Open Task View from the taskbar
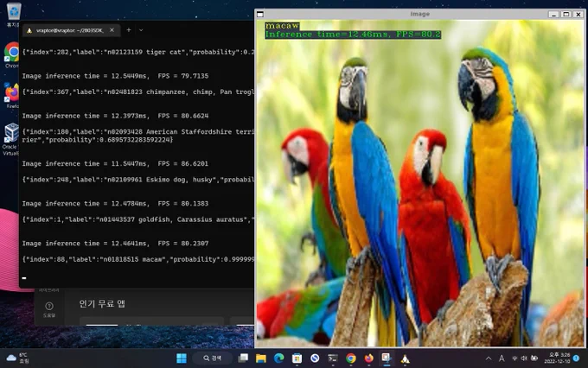 click(x=243, y=358)
